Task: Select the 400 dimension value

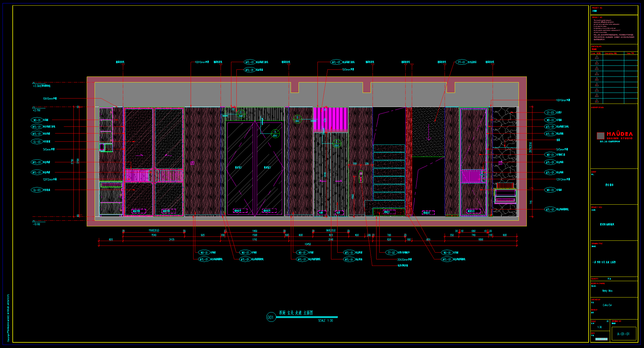Action: (357, 235)
